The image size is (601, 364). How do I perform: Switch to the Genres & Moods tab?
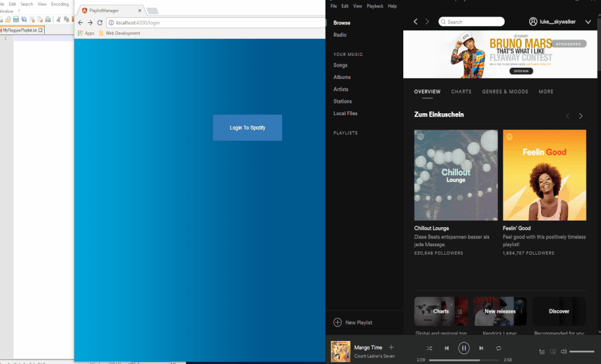click(x=505, y=91)
